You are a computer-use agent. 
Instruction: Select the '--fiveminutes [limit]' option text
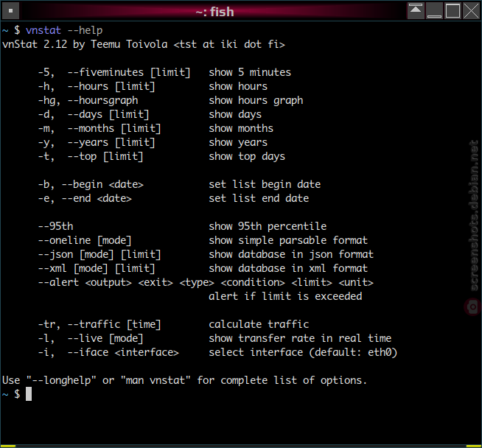(x=129, y=72)
